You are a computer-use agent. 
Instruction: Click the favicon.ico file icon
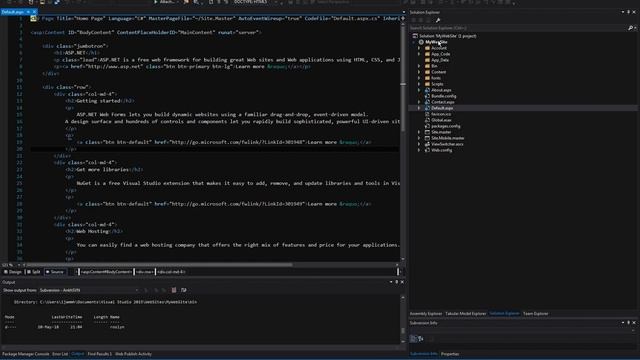[427, 114]
